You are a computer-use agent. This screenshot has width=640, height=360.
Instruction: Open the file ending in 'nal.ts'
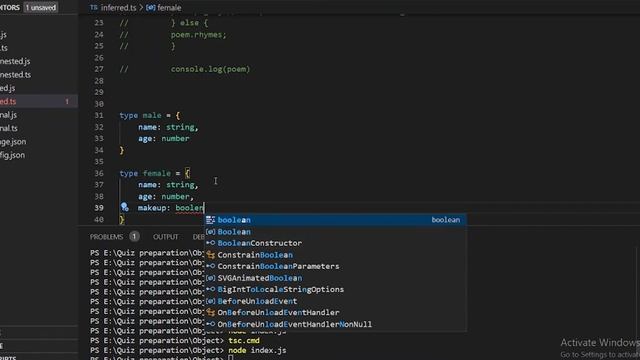[x=9, y=128]
